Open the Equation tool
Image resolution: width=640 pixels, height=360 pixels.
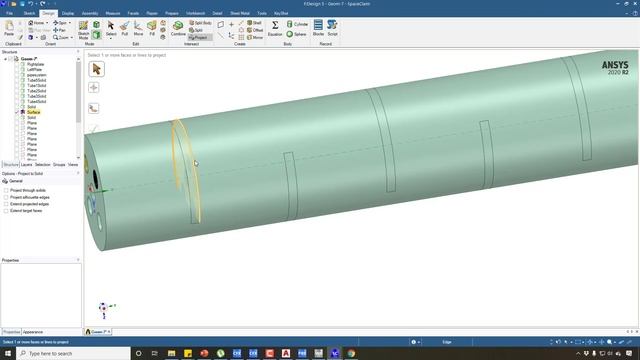pyautogui.click(x=275, y=28)
